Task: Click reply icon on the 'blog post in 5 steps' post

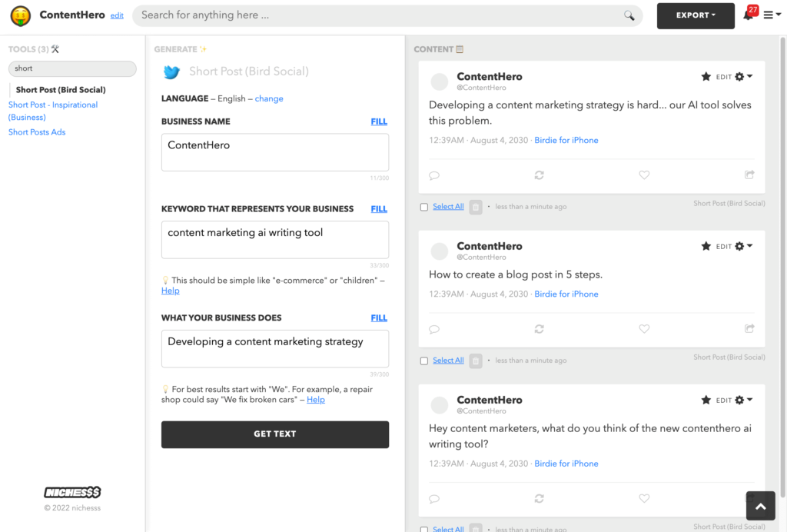Action: 434,329
